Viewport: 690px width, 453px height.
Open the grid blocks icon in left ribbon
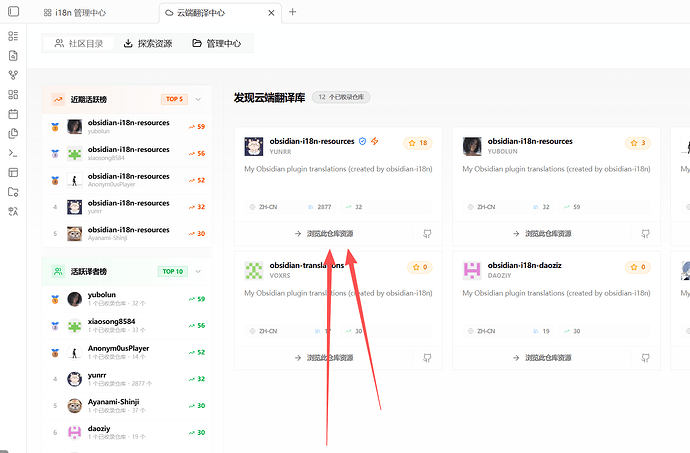(x=13, y=94)
